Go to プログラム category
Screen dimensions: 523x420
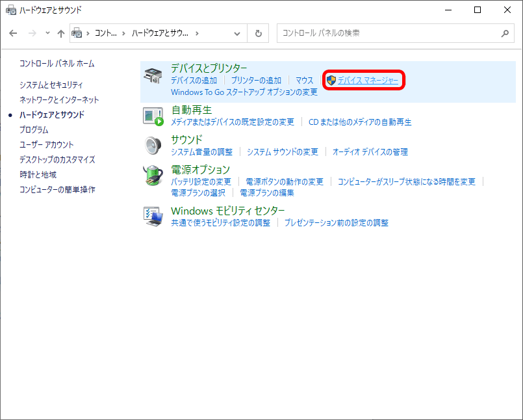pyautogui.click(x=34, y=129)
